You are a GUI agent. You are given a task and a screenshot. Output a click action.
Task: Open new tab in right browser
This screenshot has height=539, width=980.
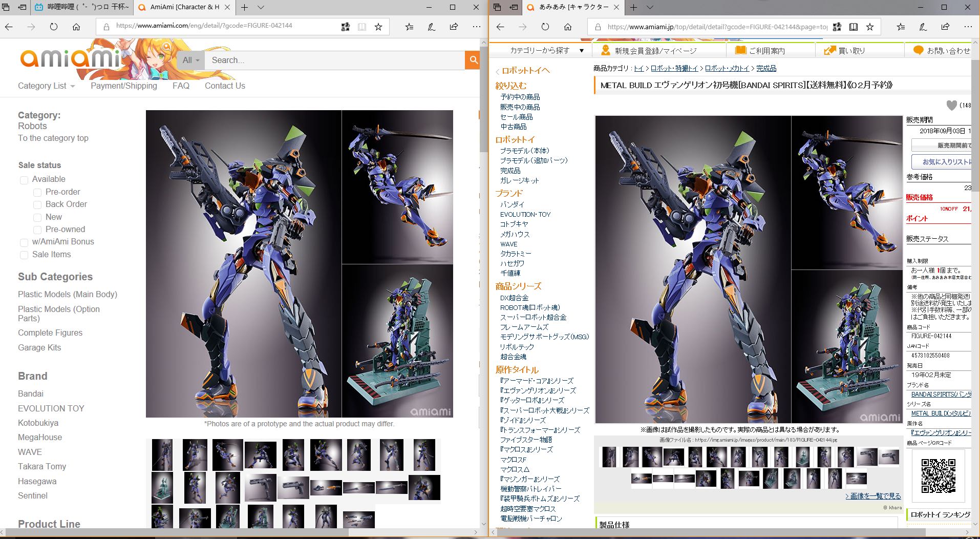pyautogui.click(x=634, y=7)
